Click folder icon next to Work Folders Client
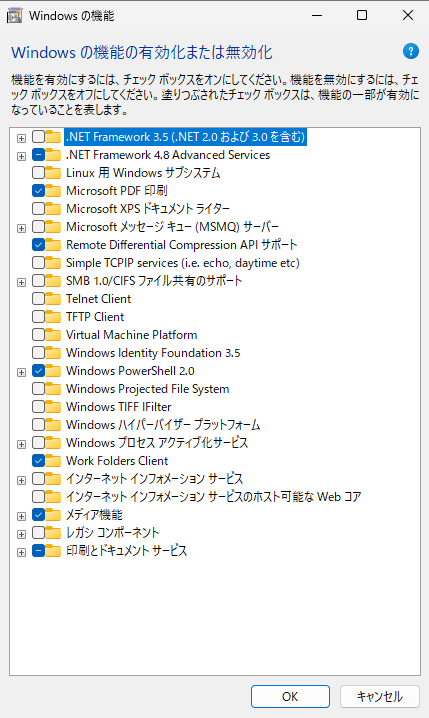Viewport: 429px width, 718px height. click(x=53, y=461)
